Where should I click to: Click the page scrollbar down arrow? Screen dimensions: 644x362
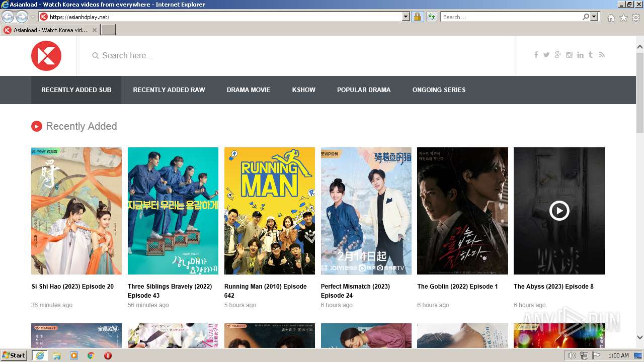pos(640,338)
